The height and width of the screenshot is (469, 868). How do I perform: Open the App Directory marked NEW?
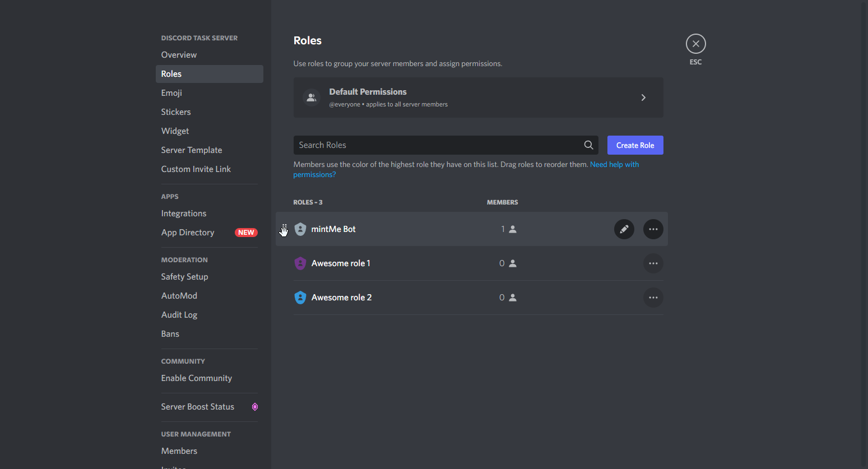tap(188, 233)
